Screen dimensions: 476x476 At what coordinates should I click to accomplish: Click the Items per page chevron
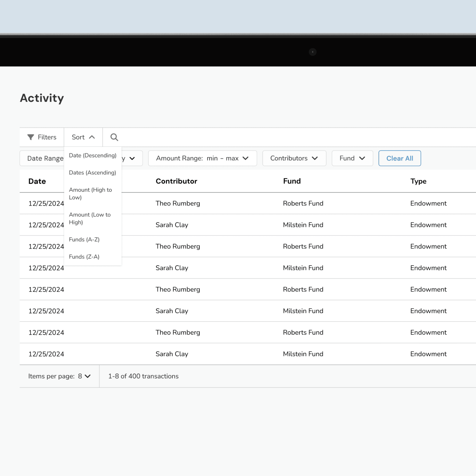[87, 376]
